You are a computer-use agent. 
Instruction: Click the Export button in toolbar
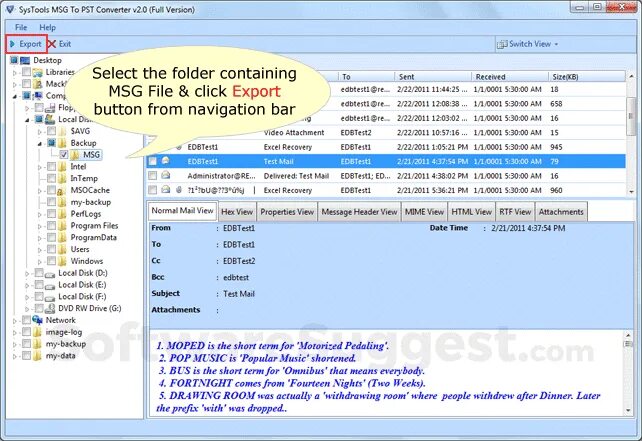[26, 44]
